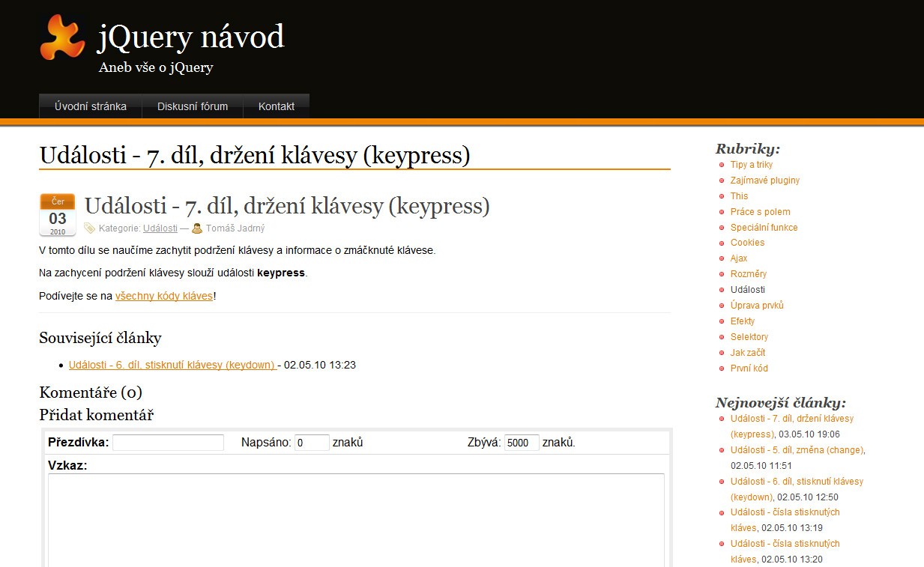Click the author avatar icon
Screen dimensions: 924x567
point(197,228)
